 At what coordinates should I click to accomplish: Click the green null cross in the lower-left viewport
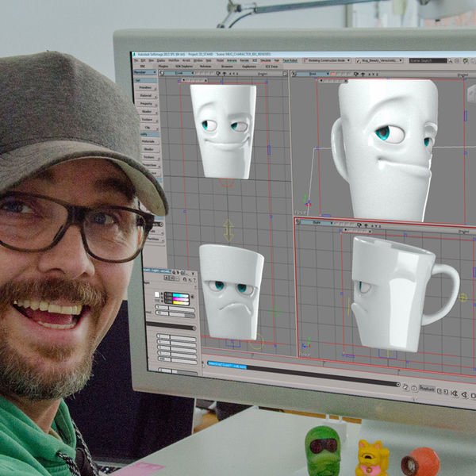click(274, 312)
